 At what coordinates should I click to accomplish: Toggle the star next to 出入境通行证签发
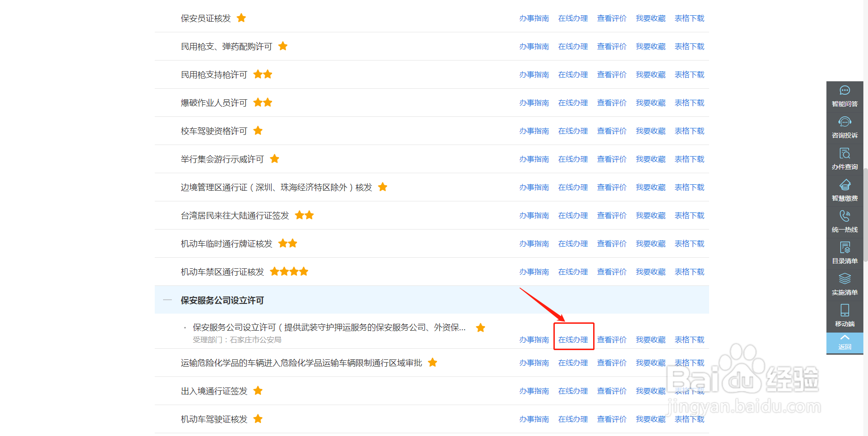click(258, 390)
